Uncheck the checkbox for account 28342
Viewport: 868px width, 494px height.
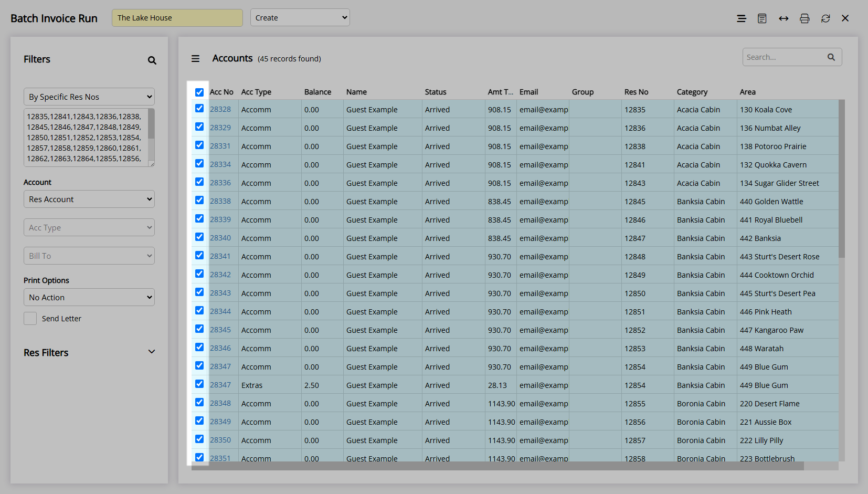point(199,274)
